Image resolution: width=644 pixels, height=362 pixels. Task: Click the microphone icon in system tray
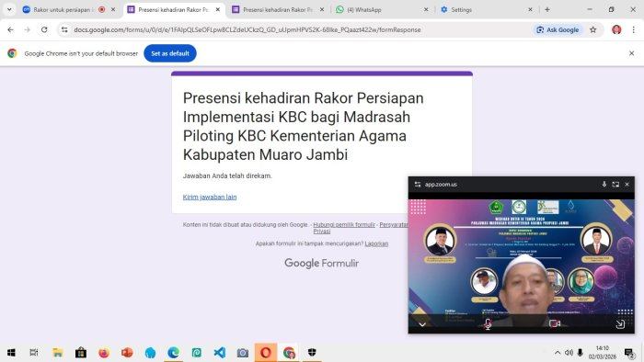pyautogui.click(x=580, y=353)
